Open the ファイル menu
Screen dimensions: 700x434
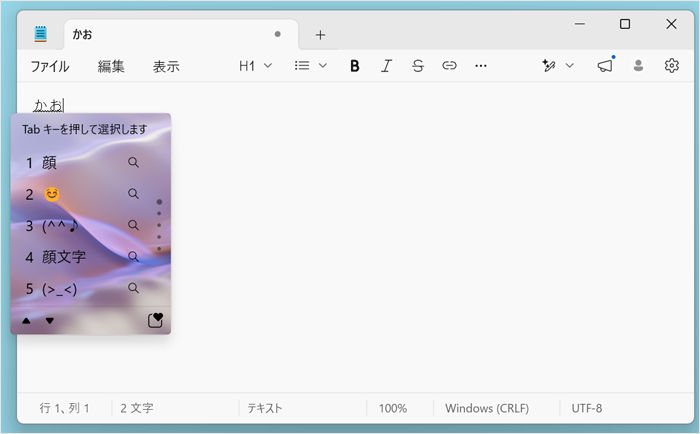click(50, 67)
